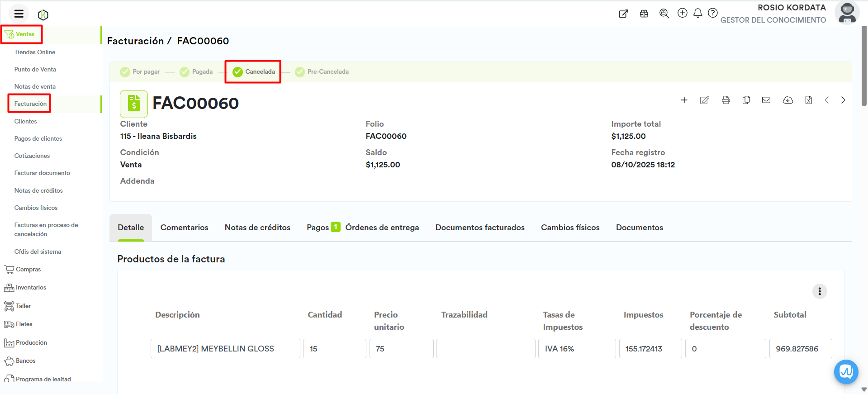Image resolution: width=868 pixels, height=394 pixels.
Task: Open the product search magnifier icon
Action: (664, 14)
